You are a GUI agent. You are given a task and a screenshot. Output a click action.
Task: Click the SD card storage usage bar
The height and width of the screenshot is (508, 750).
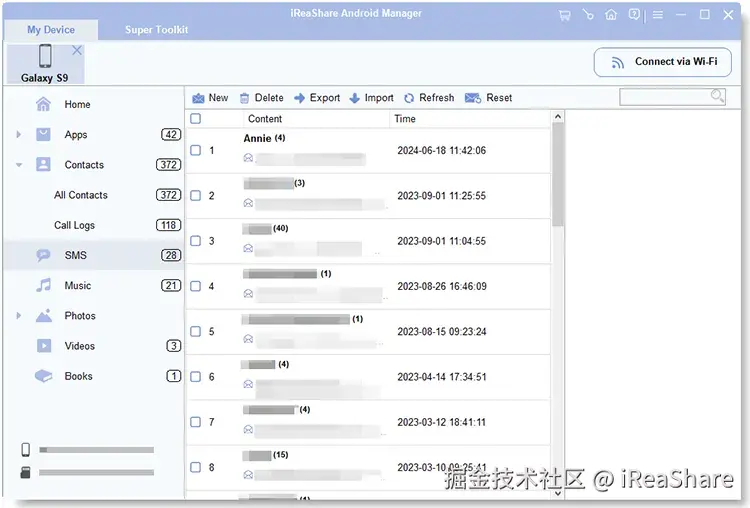pos(97,473)
